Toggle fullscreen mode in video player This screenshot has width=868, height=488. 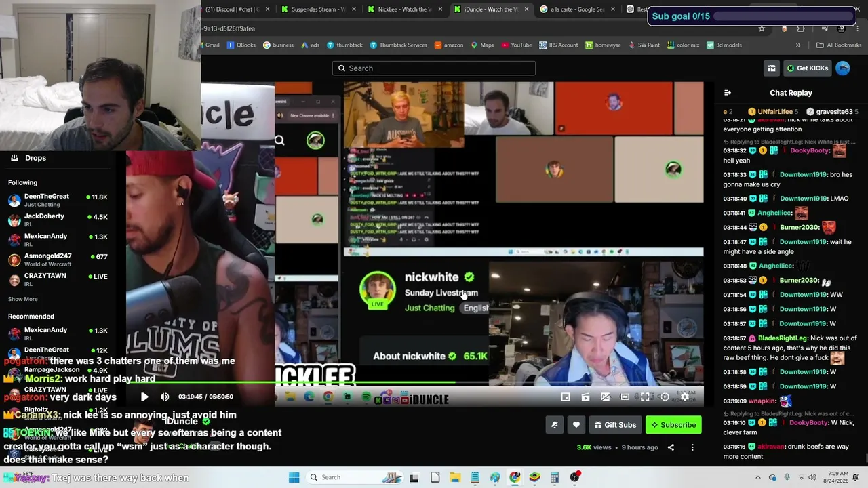click(645, 396)
